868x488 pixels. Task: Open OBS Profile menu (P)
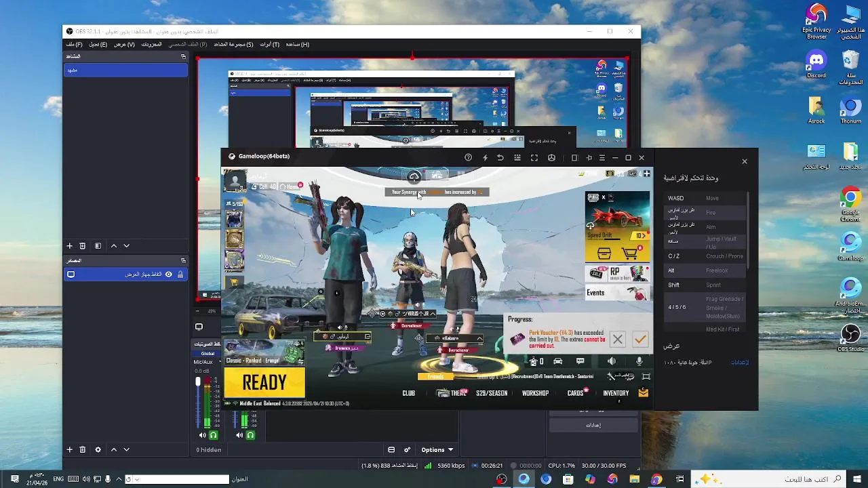point(188,44)
